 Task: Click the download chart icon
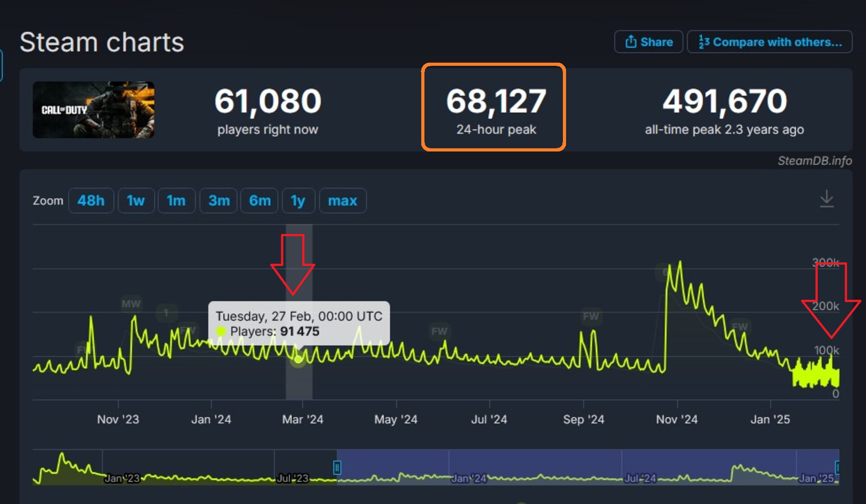point(826,199)
